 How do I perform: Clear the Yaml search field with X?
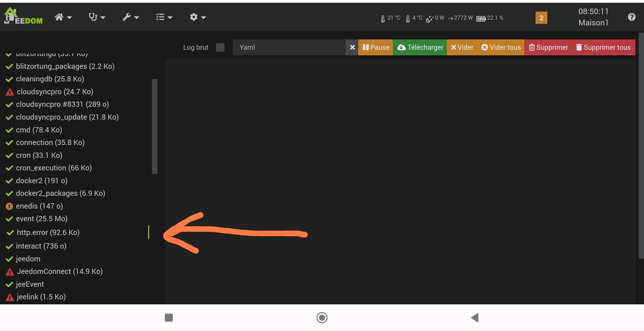(352, 47)
